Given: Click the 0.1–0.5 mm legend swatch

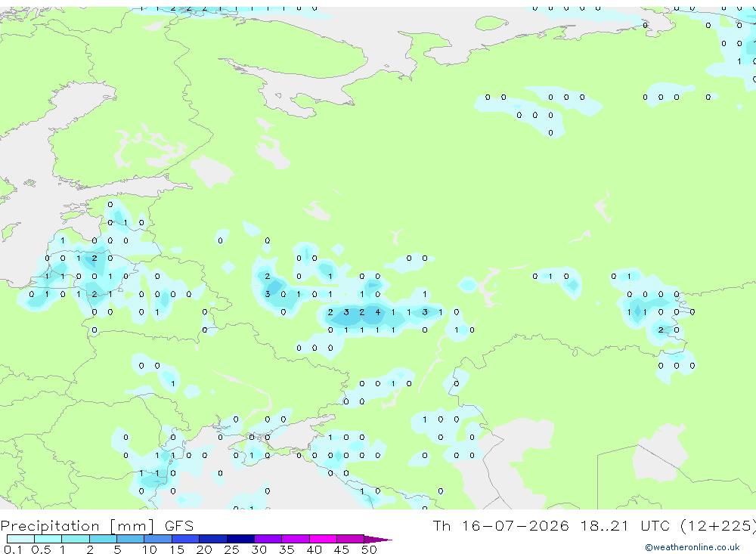Looking at the screenshot, I should click(20, 539).
